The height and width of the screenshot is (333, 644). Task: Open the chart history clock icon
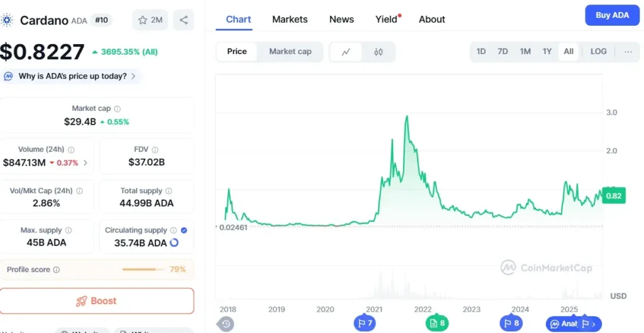point(226,324)
